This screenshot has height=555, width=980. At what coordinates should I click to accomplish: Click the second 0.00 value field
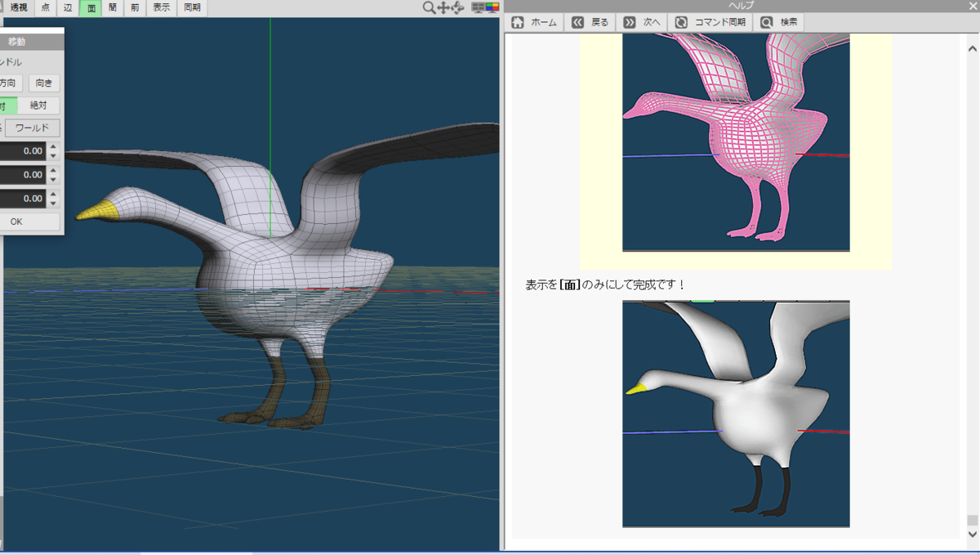tap(23, 175)
